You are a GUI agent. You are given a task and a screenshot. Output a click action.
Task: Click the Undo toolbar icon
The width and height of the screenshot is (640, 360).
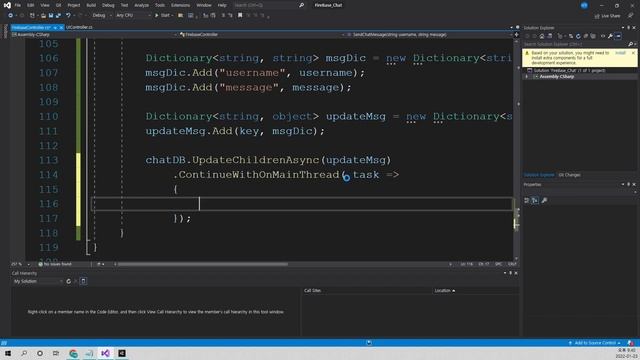[68, 16]
